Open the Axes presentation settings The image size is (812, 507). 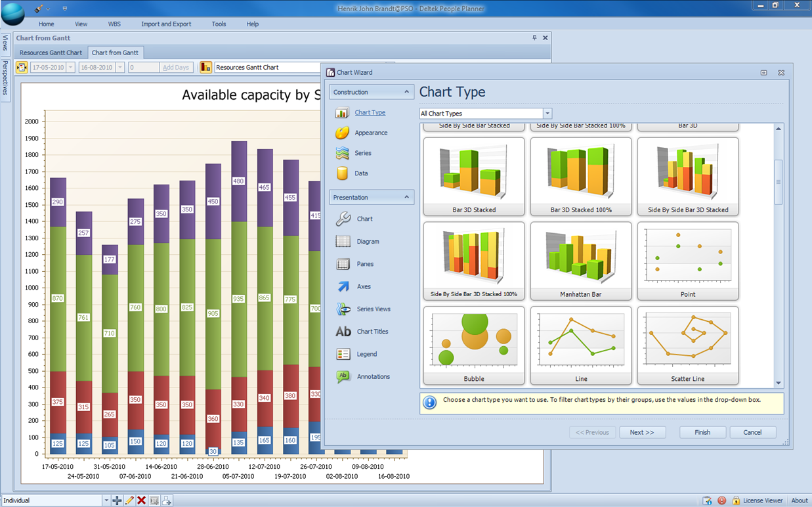pyautogui.click(x=364, y=286)
